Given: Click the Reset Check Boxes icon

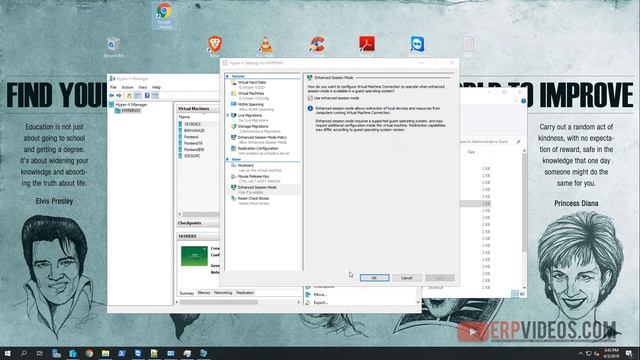Looking at the screenshot, I should 233,198.
